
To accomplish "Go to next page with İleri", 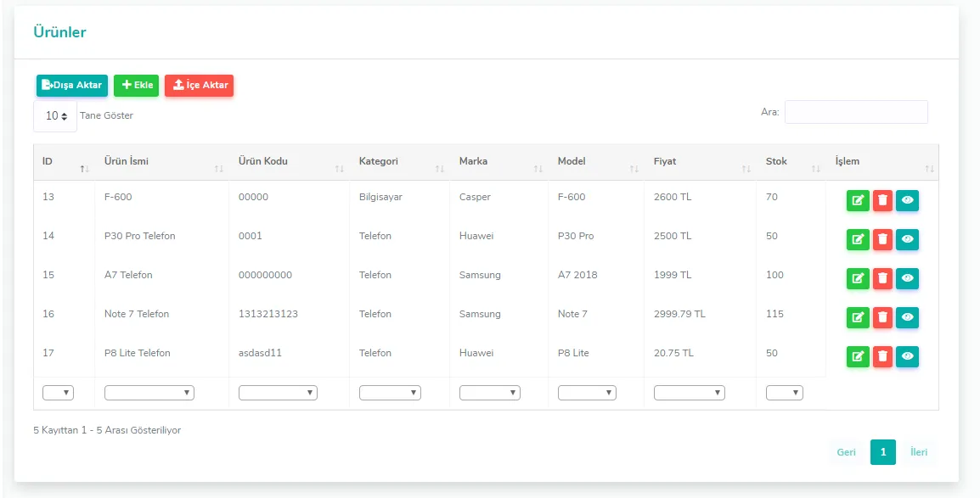I will (x=919, y=452).
